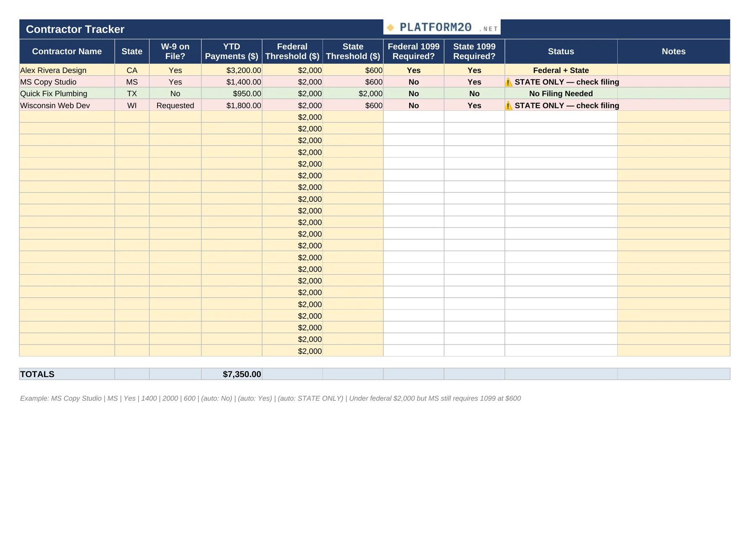Click the State 1099 Required? header
Image resolution: width=756 pixels, height=534 pixels.
[474, 52]
